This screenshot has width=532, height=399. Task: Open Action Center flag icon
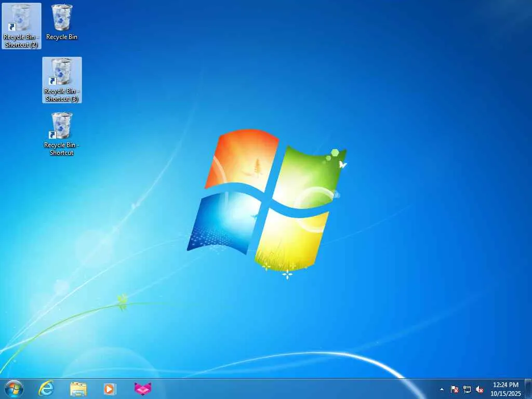tap(455, 389)
